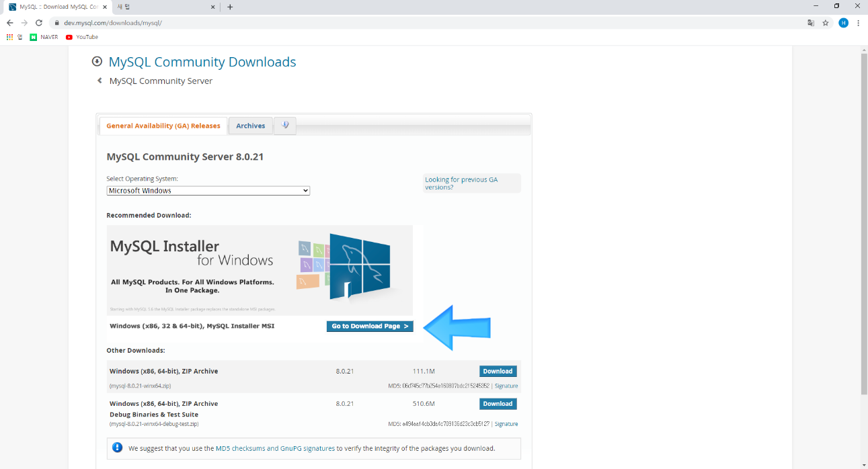Screen dimensions: 868x469
Task: Open the Archives tab
Action: pos(251,126)
